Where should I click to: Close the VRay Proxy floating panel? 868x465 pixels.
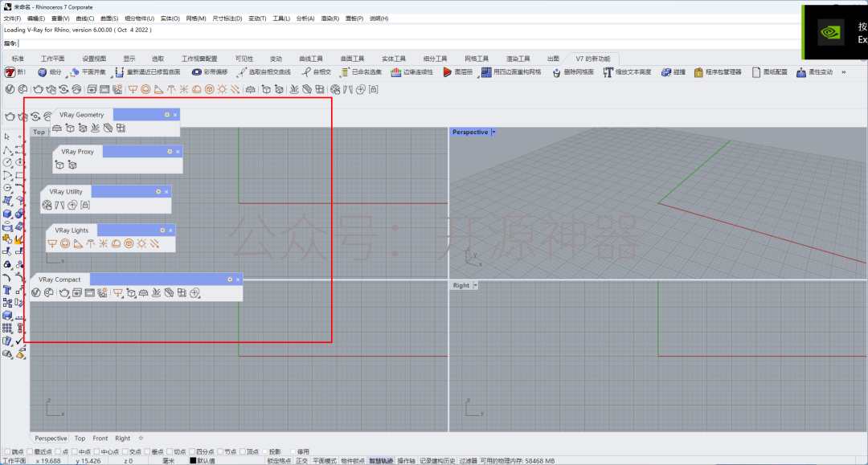point(178,152)
